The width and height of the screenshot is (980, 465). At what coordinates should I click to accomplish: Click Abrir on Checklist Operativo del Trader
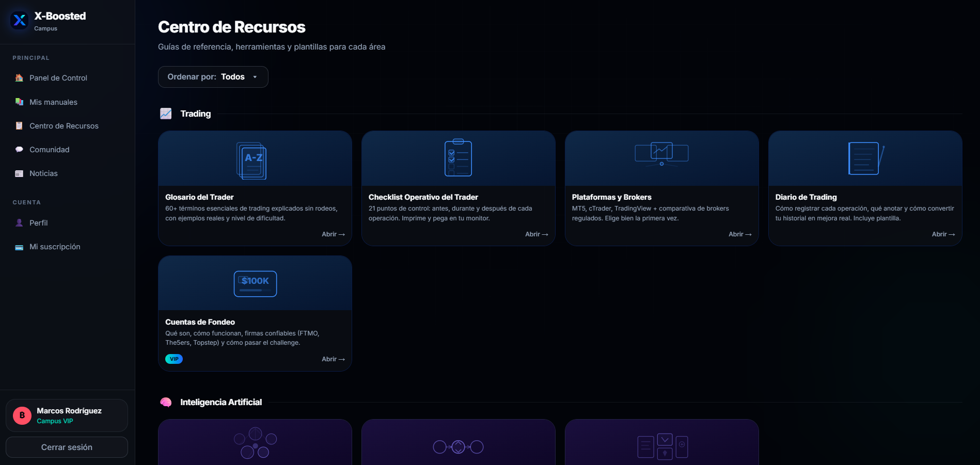point(536,234)
